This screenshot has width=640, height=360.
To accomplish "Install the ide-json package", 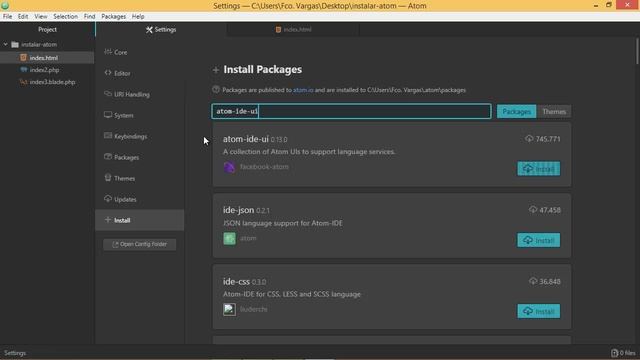I will 539,240.
